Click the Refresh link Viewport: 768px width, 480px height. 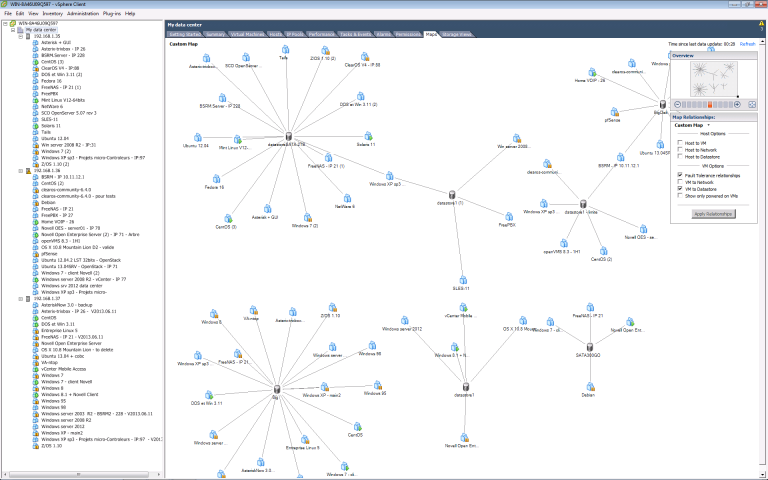[747, 44]
